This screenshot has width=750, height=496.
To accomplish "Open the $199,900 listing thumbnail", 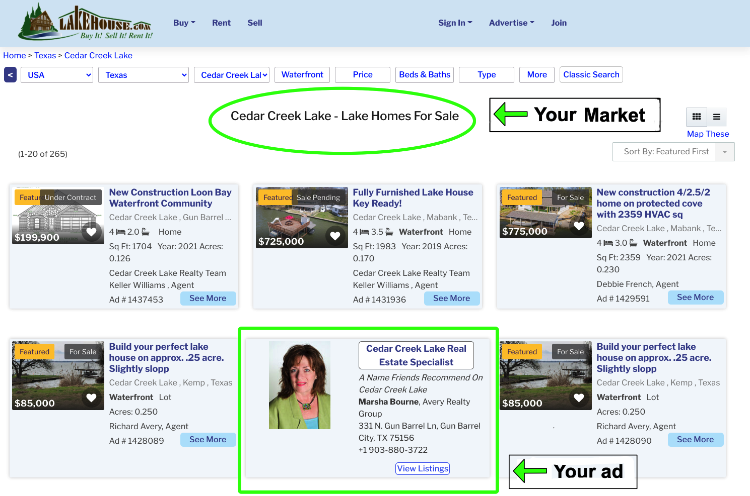I will tap(58, 216).
